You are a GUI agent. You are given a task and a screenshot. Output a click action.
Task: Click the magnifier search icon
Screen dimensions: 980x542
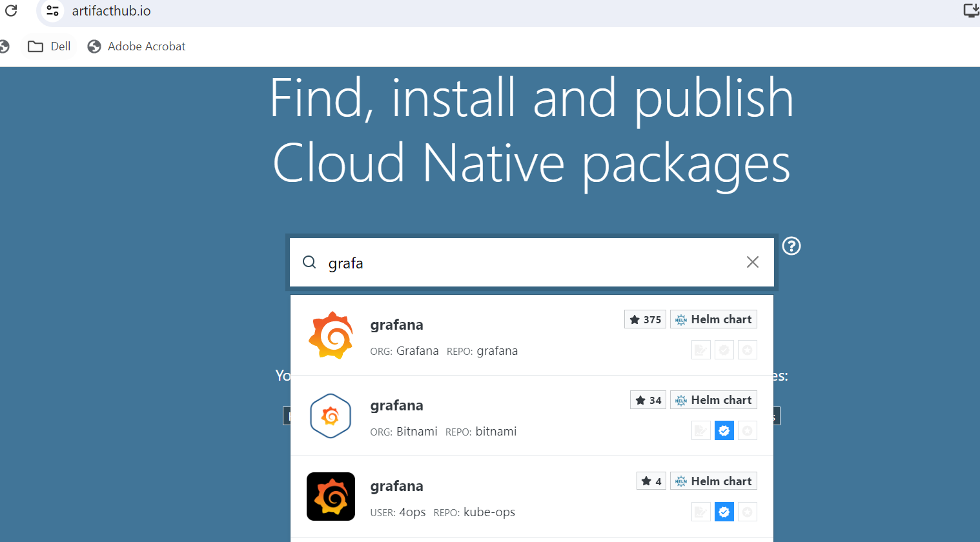(x=309, y=262)
